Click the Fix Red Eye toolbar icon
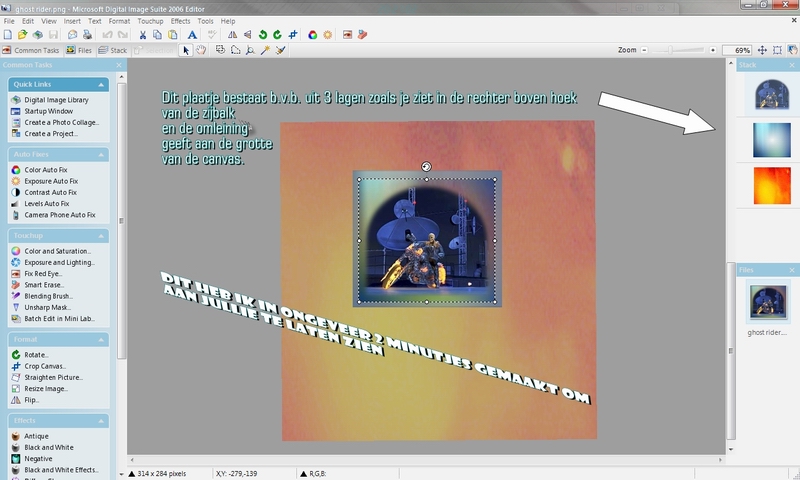 pos(347,35)
